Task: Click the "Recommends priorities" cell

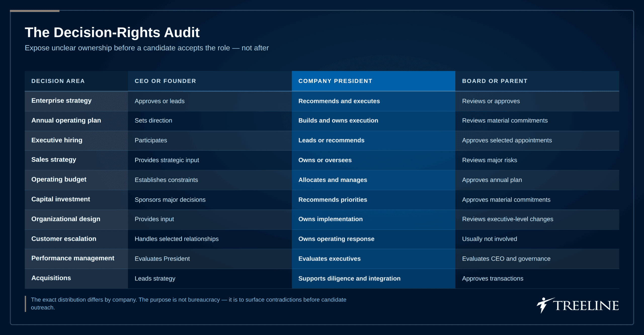Action: pos(374,200)
